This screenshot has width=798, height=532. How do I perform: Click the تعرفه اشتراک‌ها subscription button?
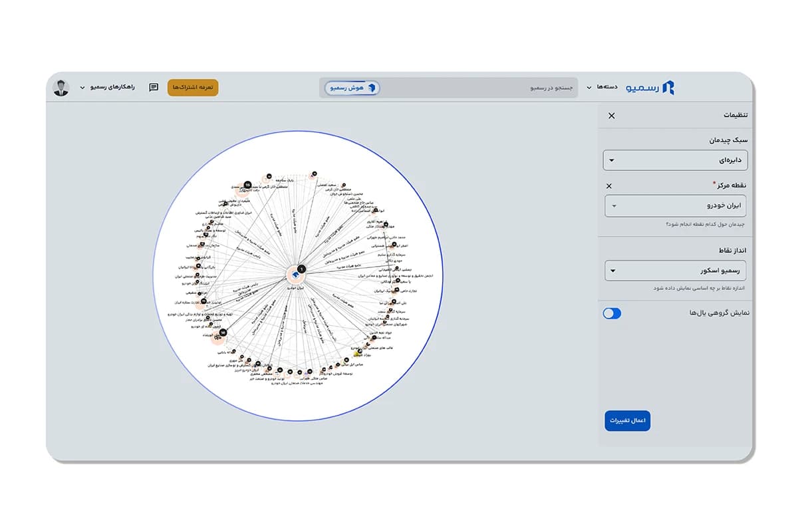tap(193, 88)
